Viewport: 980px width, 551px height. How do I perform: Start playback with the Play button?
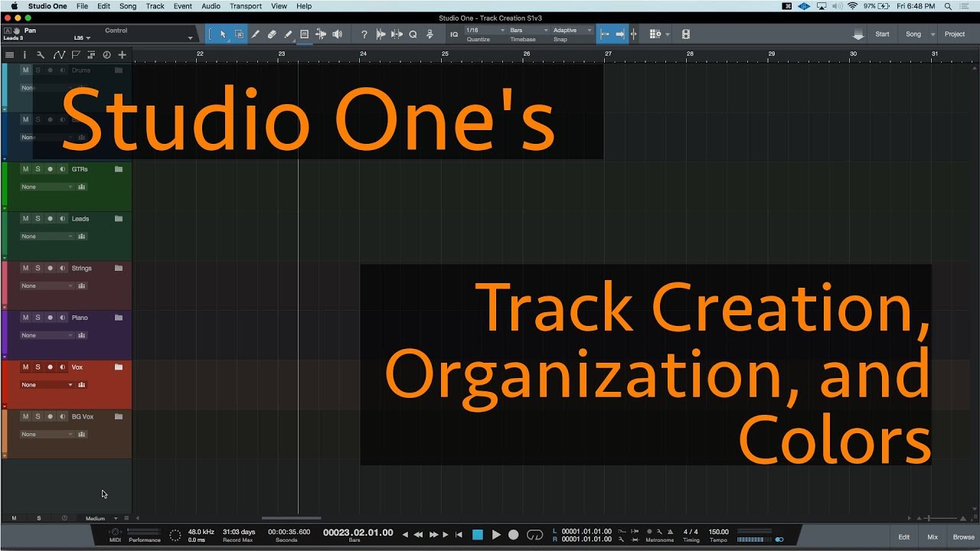click(x=496, y=534)
